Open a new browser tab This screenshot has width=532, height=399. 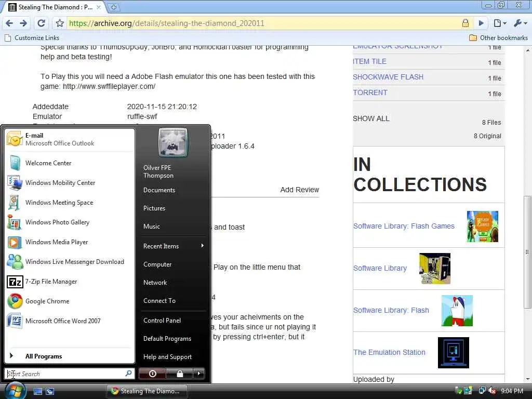[114, 7]
